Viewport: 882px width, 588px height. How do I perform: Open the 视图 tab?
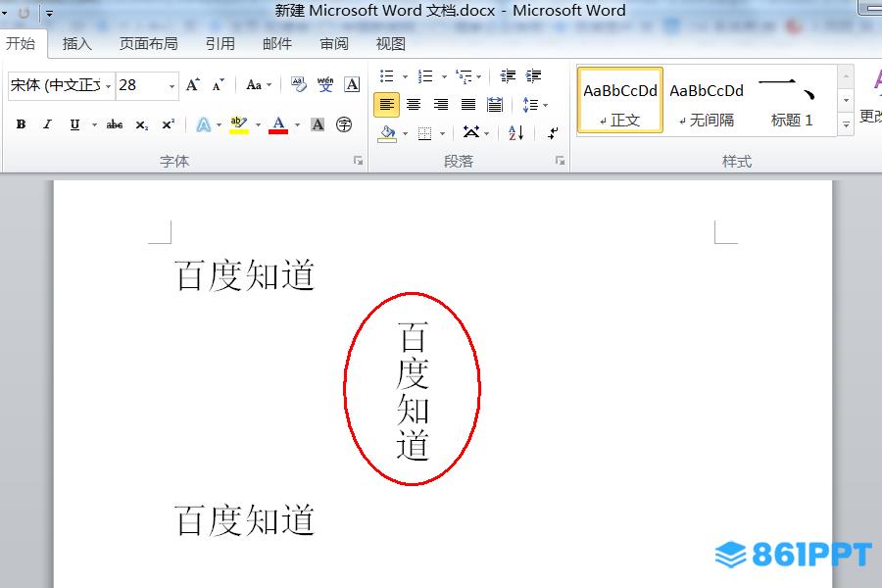391,43
